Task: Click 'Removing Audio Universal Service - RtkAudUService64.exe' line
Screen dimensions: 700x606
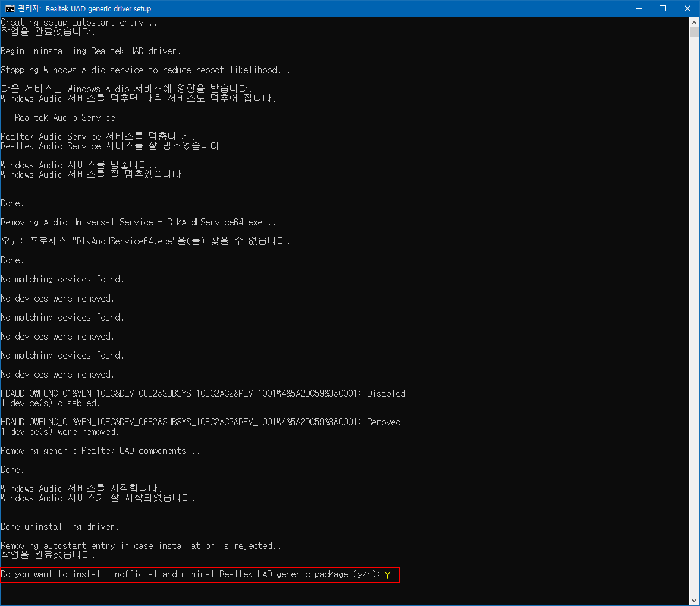Action: [139, 222]
